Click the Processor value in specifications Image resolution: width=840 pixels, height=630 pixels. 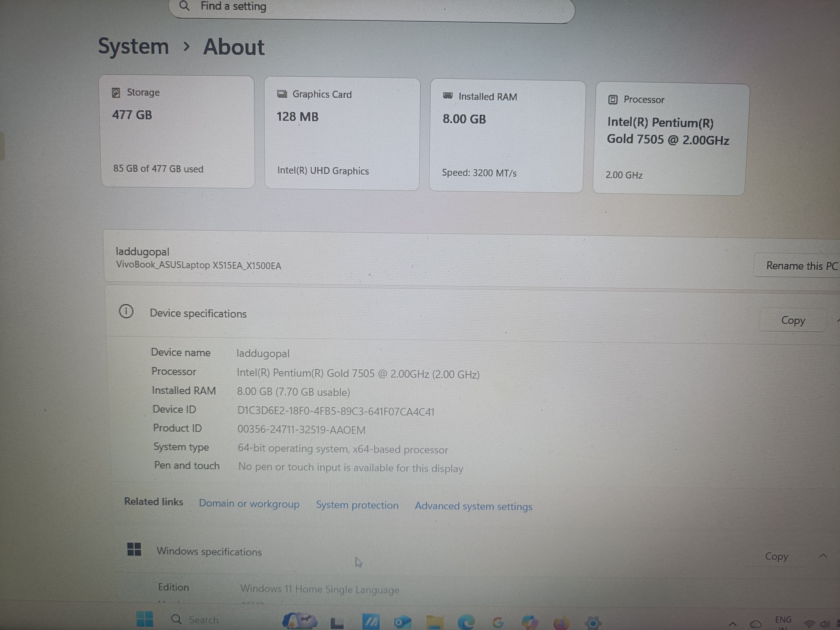point(358,373)
